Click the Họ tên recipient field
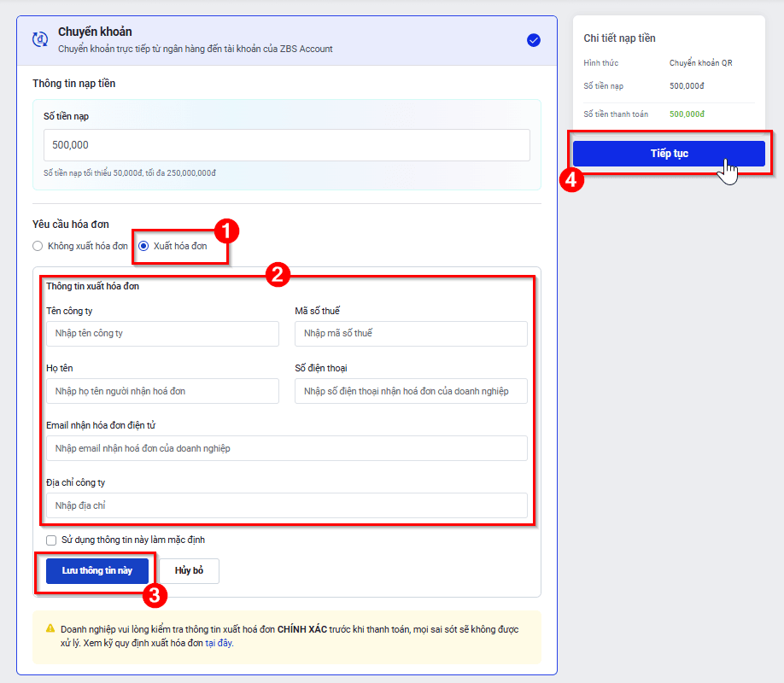 [162, 391]
